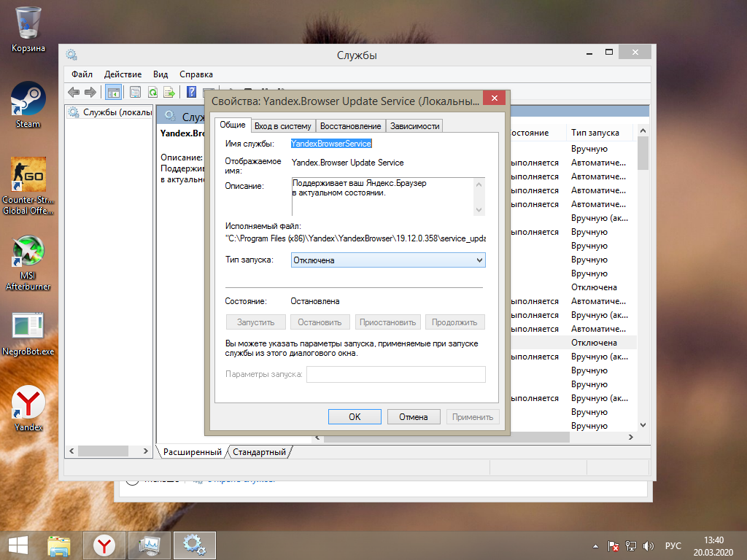This screenshot has width=747, height=560.
Task: Click the executable path text field
Action: [355, 238]
